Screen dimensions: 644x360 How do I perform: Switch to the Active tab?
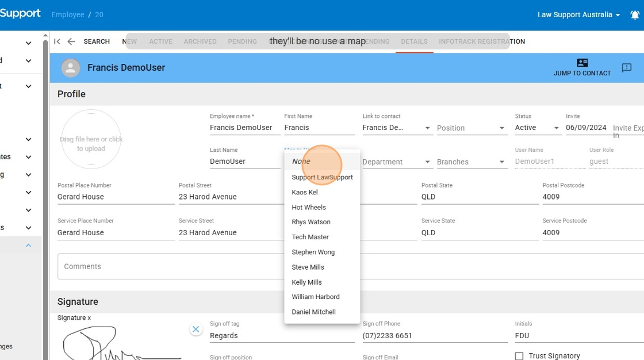(160, 41)
